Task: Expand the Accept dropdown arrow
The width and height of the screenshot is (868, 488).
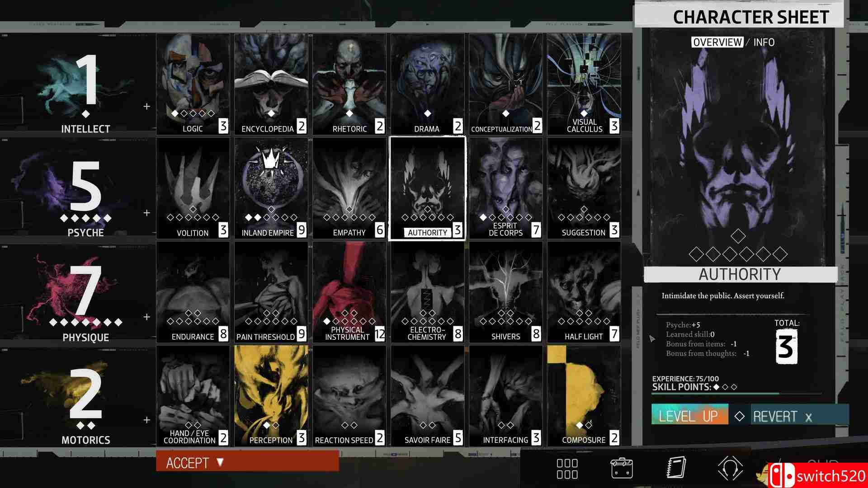Action: pos(220,462)
